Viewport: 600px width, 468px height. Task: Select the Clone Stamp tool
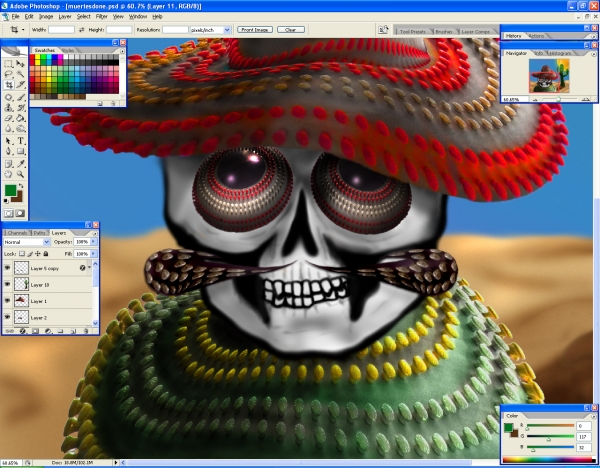point(8,108)
